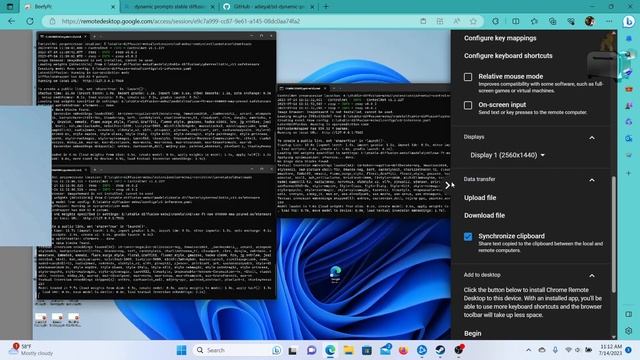This screenshot has width=640, height=360.
Task: Click Configure keyboard shortcuts
Action: click(x=508, y=56)
